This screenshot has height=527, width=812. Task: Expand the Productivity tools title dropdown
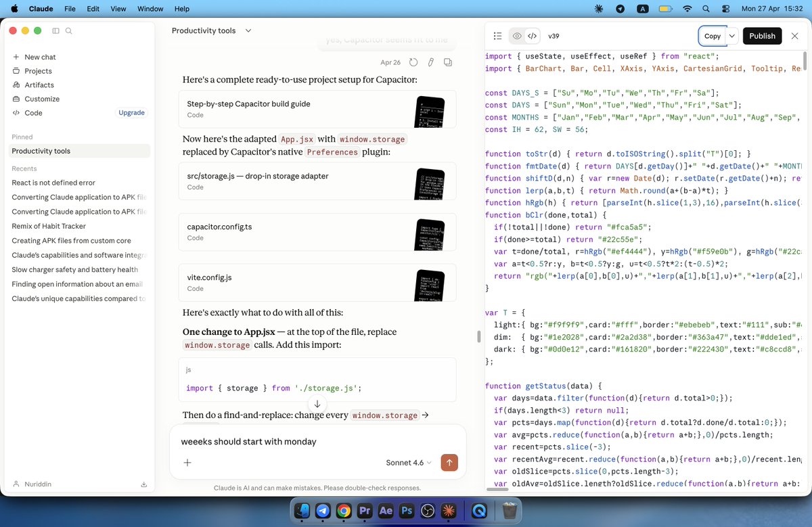[x=248, y=31]
